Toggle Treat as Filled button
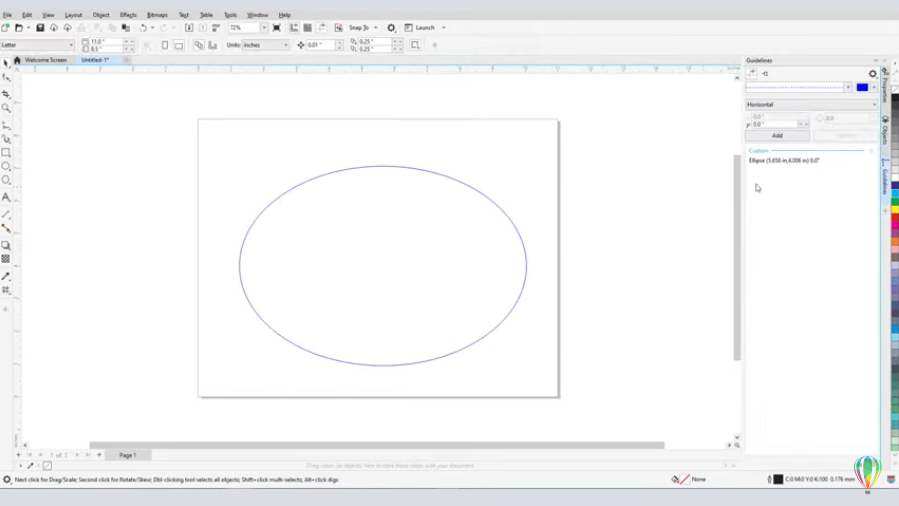The height and width of the screenshot is (506, 899). coord(415,45)
